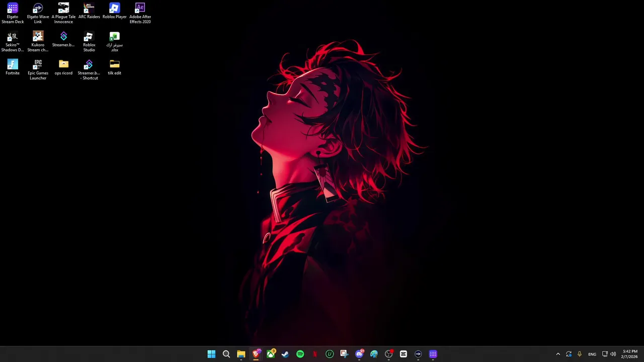Select the tilk edit folder
This screenshot has width=644, height=362.
tap(114, 67)
